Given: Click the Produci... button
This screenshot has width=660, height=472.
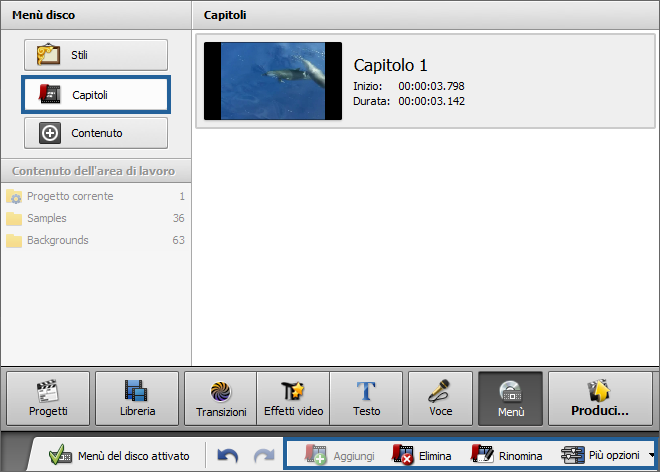Looking at the screenshot, I should click(x=600, y=398).
